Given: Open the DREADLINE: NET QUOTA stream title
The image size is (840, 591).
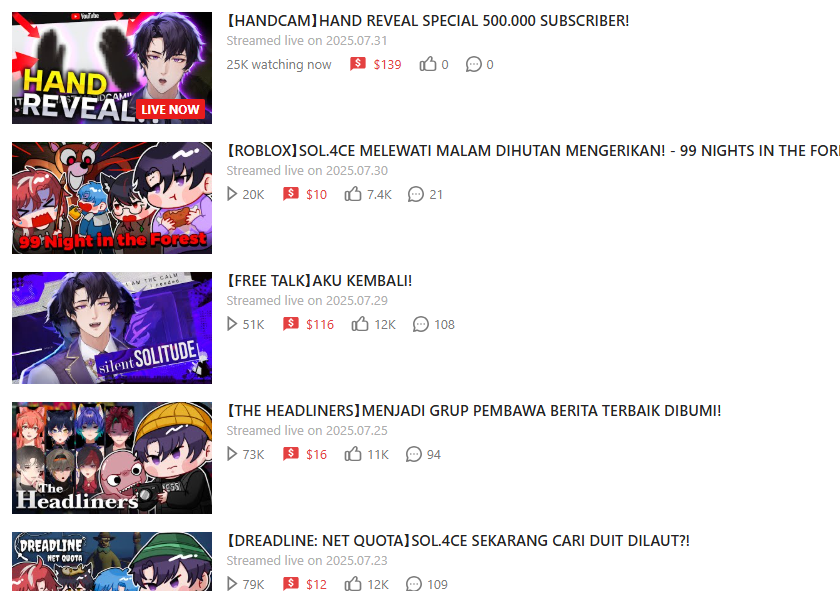Looking at the screenshot, I should 458,541.
